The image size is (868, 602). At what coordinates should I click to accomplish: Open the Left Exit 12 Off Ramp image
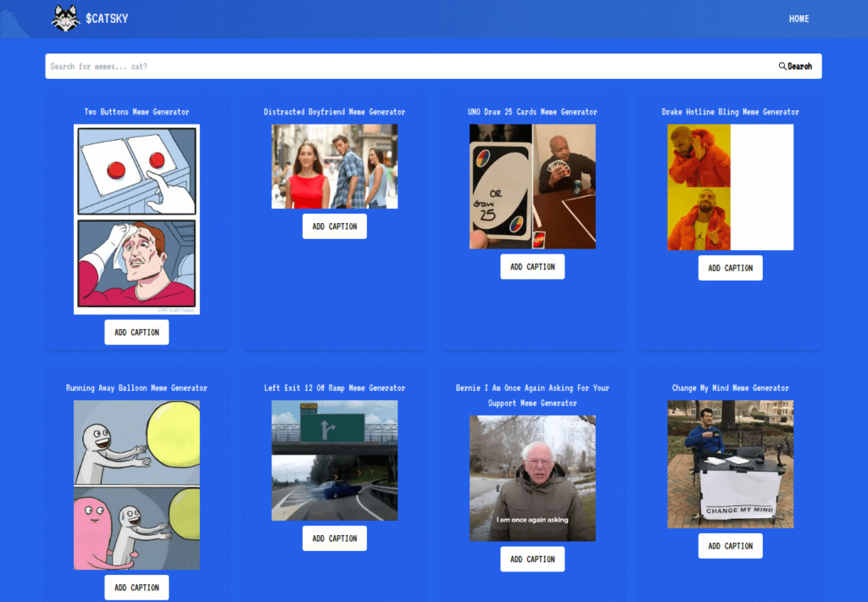click(334, 460)
